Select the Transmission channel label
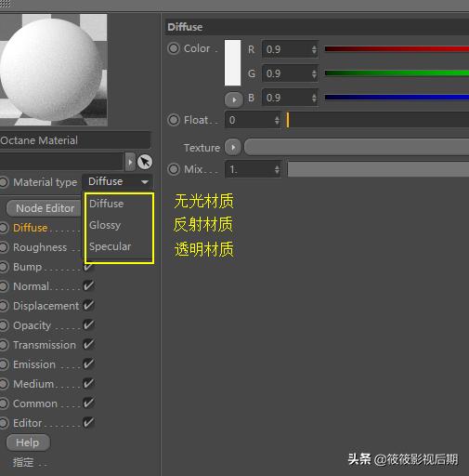 (x=45, y=345)
